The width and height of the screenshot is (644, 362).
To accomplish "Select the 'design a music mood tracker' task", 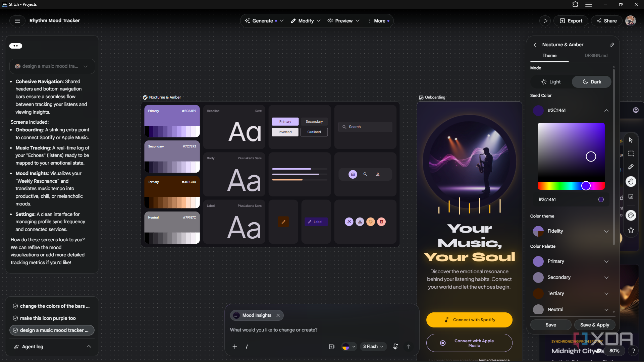I will tap(52, 330).
